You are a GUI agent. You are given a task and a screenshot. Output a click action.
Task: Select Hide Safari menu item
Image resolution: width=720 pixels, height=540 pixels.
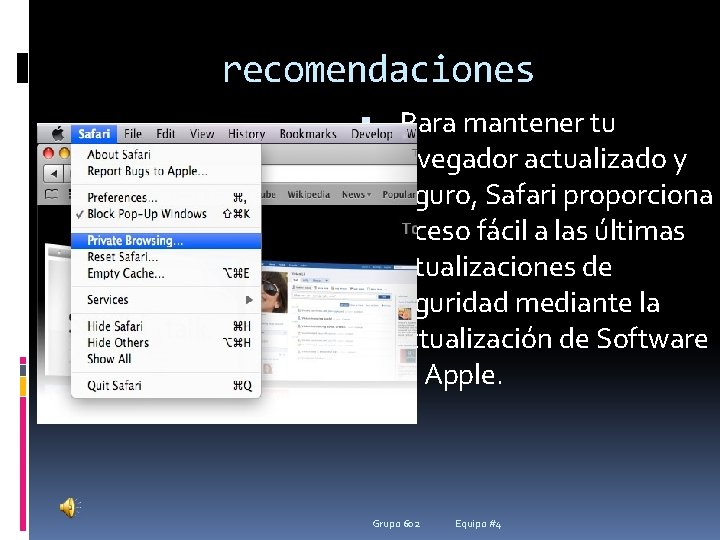tap(166, 326)
